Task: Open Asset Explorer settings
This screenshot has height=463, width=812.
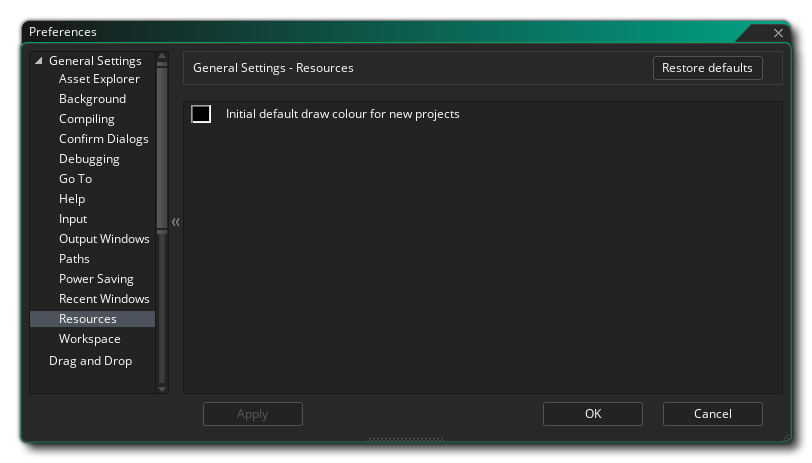Action: [99, 79]
